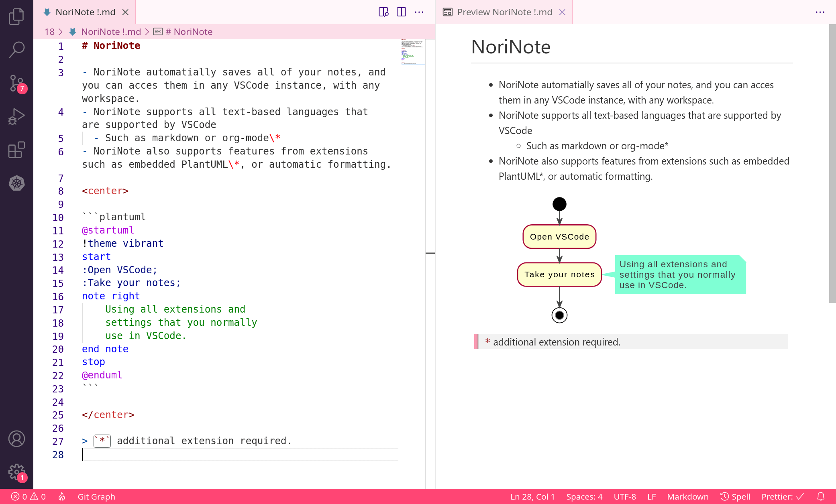This screenshot has height=504, width=836.
Task: Close the Preview NoriNote !.md tab
Action: click(x=562, y=12)
